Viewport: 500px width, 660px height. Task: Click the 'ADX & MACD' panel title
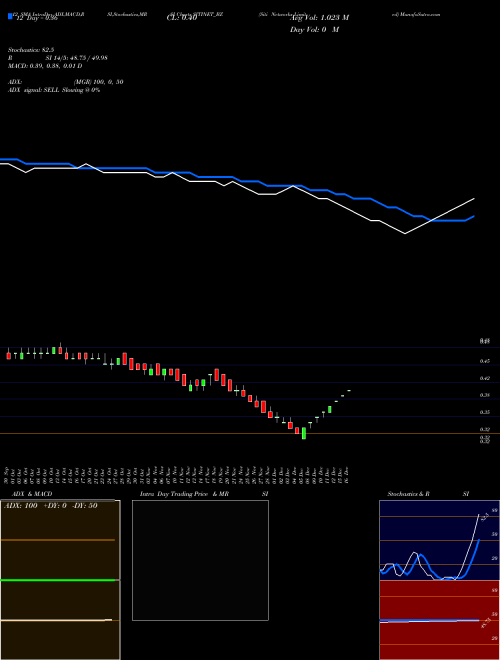[32, 494]
